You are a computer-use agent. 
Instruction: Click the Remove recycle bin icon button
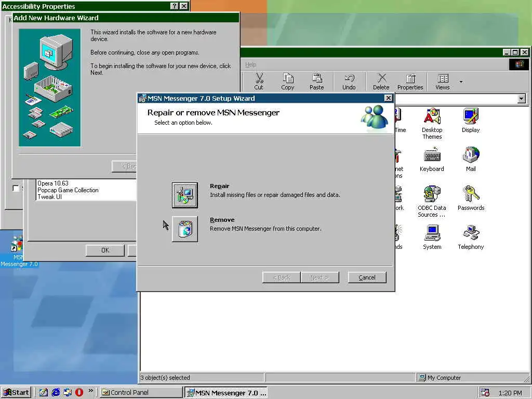(x=184, y=229)
